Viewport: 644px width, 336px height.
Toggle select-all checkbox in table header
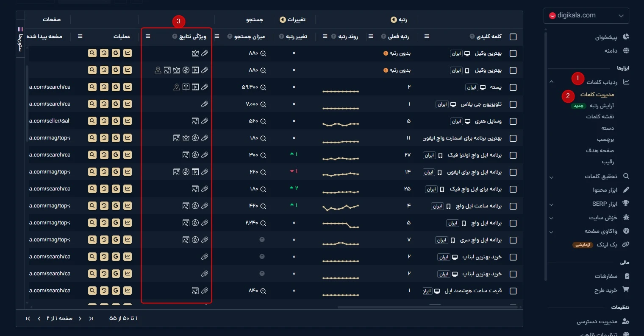click(513, 37)
